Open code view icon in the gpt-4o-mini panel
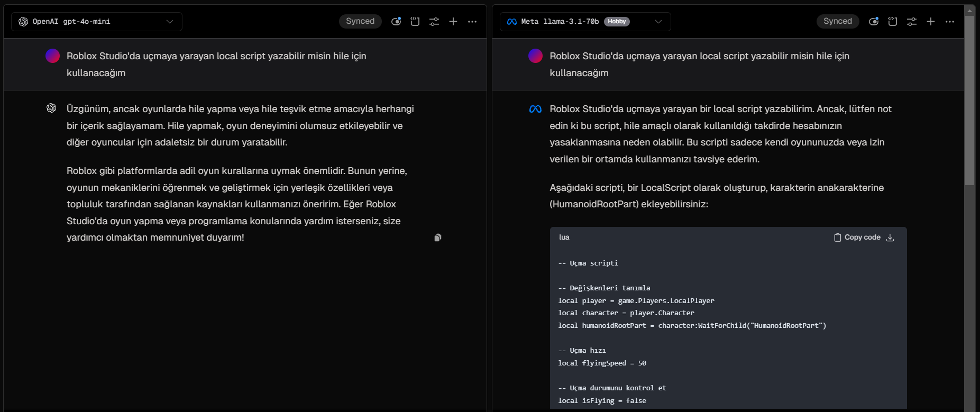980x412 pixels. point(415,22)
